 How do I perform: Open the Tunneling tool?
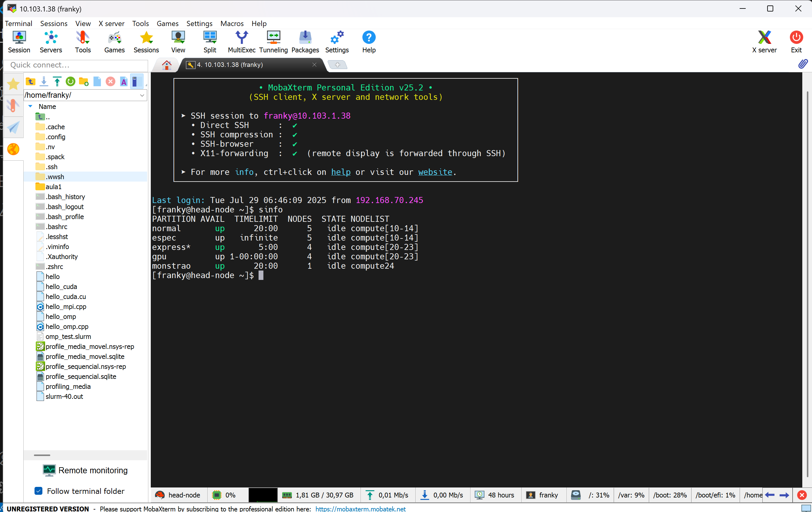coord(273,41)
